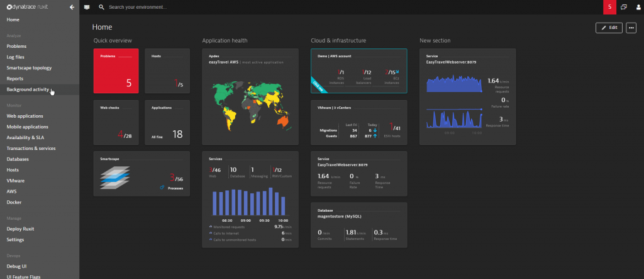
Task: Click the Calls to unmonitored hosts bullet icon
Action: 211,239
